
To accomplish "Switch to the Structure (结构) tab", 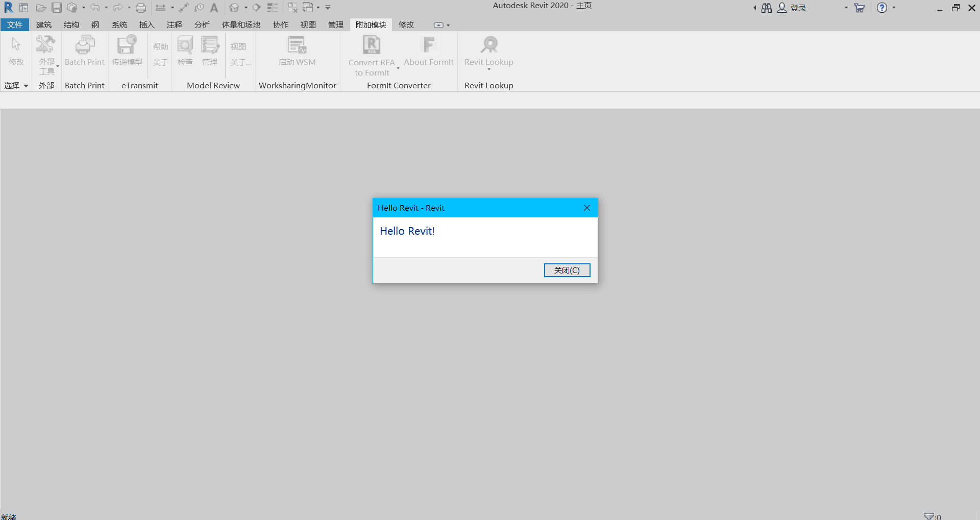I will 71,24.
